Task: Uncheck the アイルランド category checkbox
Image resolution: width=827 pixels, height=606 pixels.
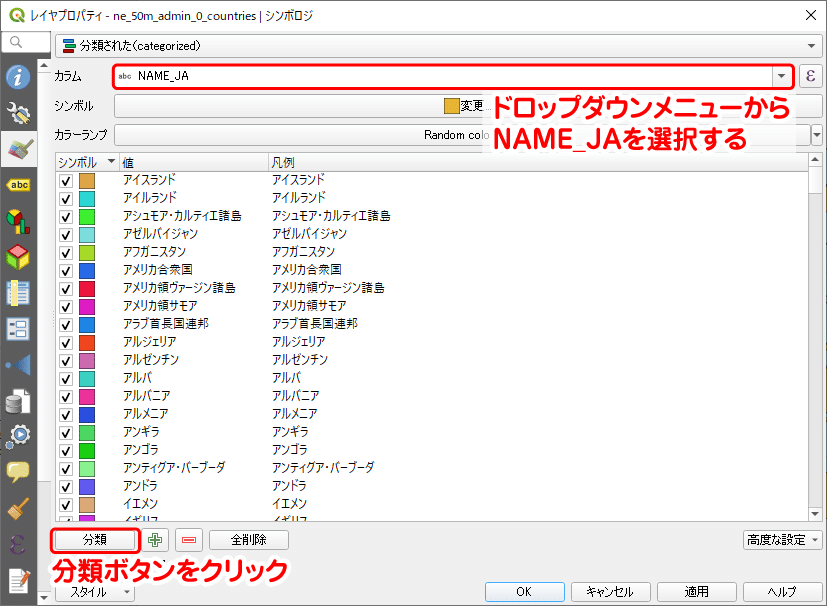Action: 65,199
